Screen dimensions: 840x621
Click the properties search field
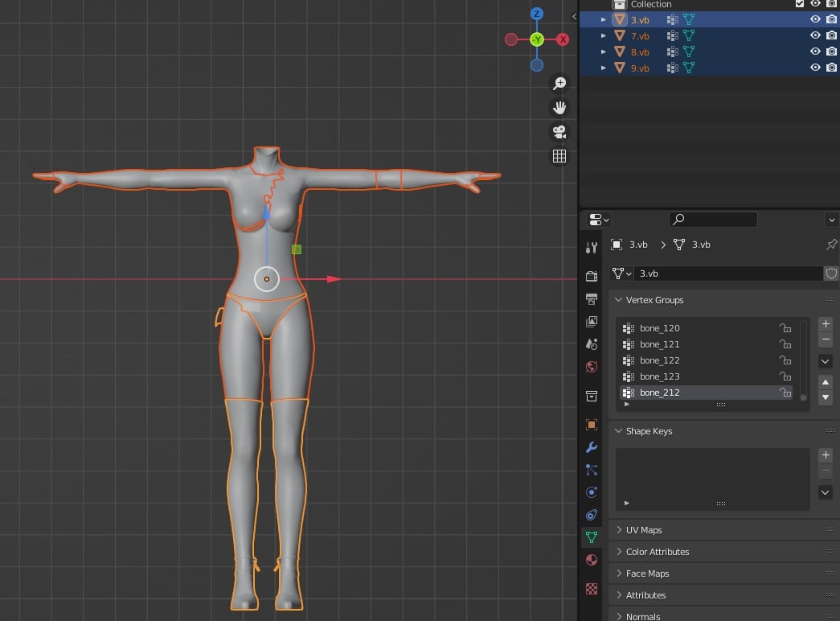coord(713,220)
